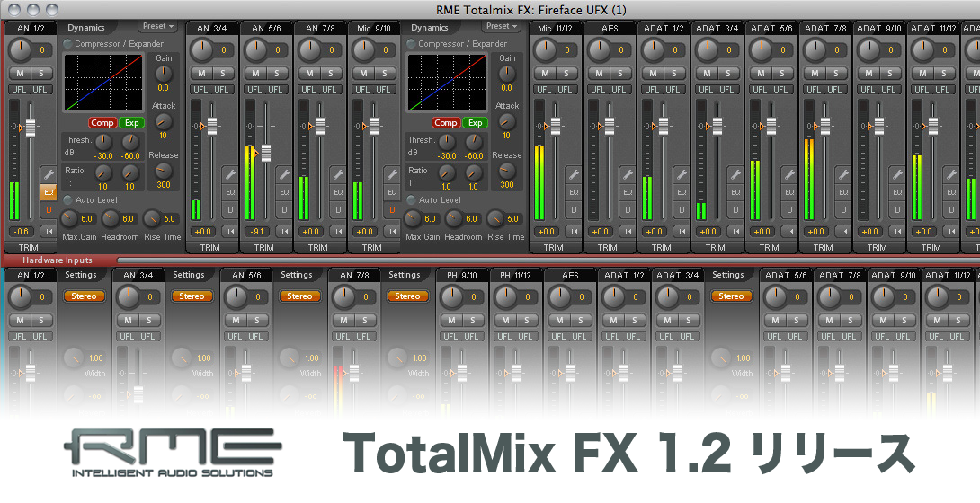Image resolution: width=980 pixels, height=503 pixels.
Task: Open the wrench settings on upper AN 5/6 strip
Action: 284,174
